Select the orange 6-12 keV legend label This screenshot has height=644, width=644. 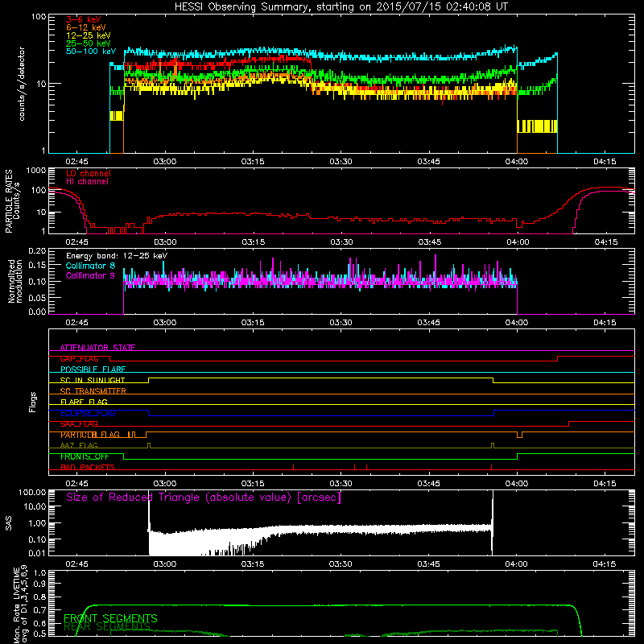[x=85, y=27]
